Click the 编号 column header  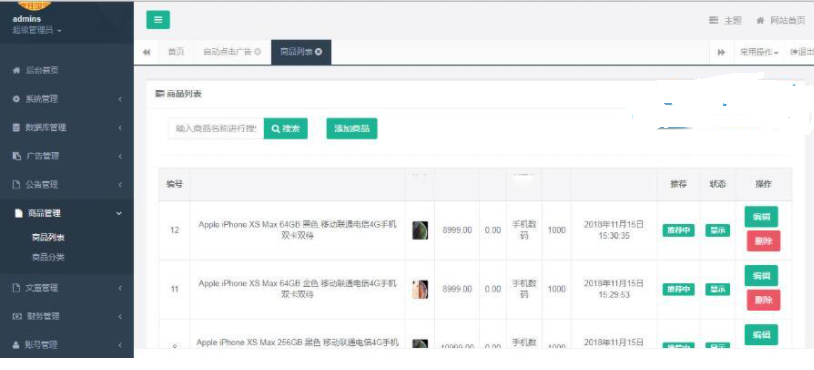(x=174, y=184)
